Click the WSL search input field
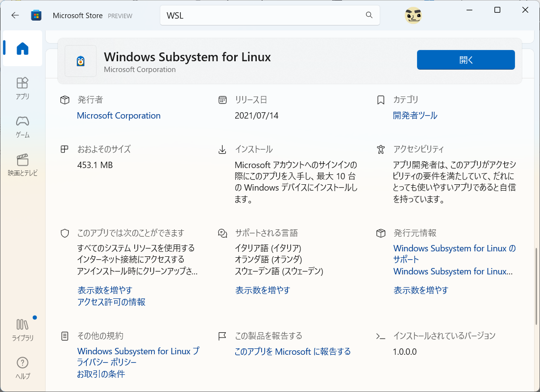The width and height of the screenshot is (540, 392). 270,15
